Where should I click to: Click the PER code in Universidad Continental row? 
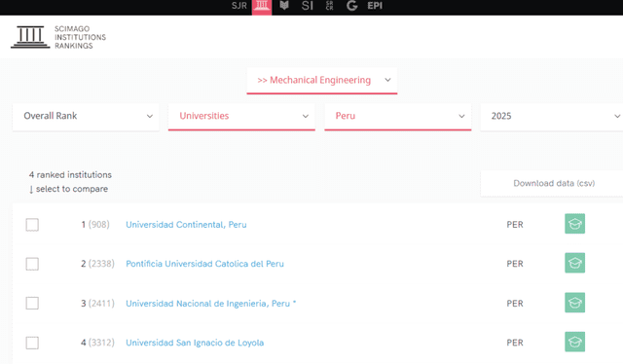pyautogui.click(x=515, y=225)
